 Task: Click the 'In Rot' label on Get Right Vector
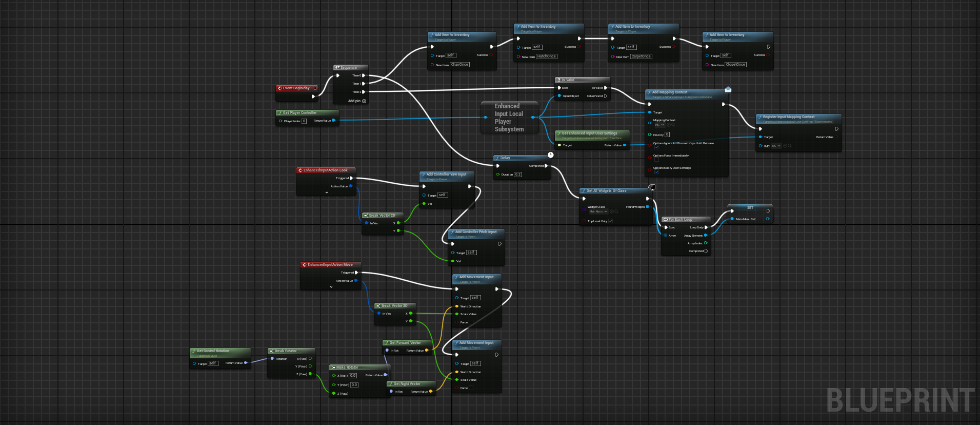tap(398, 392)
